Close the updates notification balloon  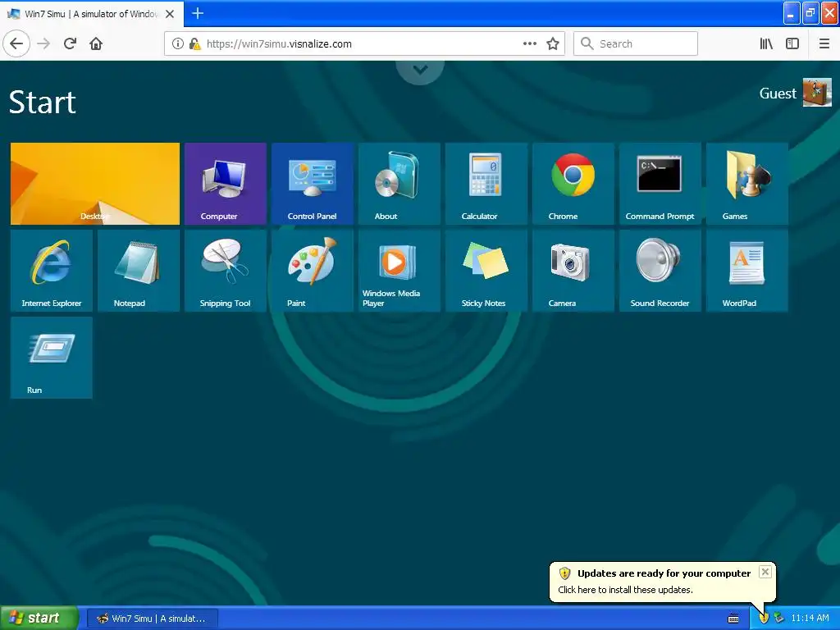click(765, 572)
